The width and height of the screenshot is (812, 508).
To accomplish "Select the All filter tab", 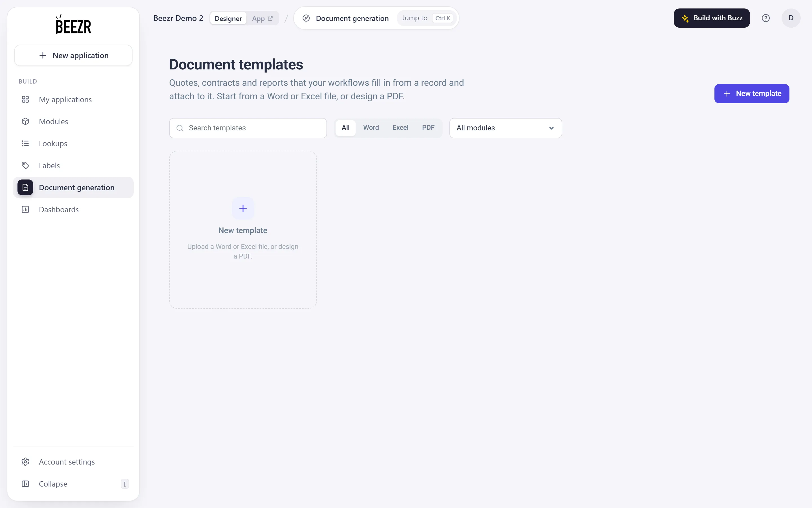I will (346, 128).
